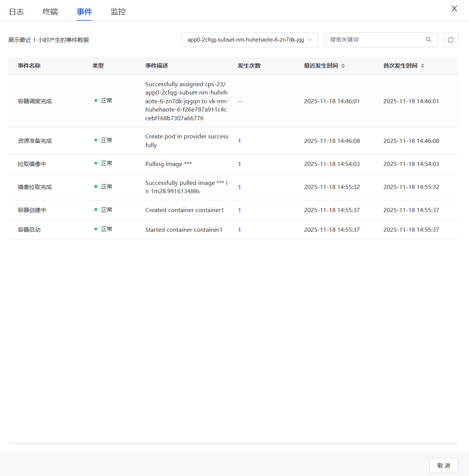The height and width of the screenshot is (476, 469).
Task: Go to the 监控 tab
Action: 118,12
